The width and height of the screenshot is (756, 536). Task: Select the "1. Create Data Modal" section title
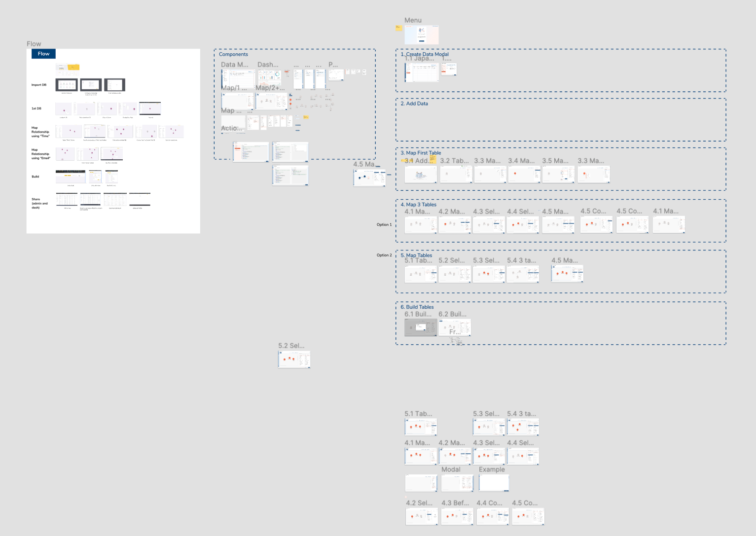click(426, 54)
